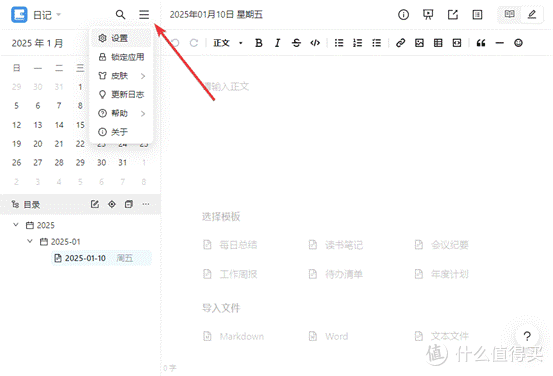Insert an image

click(x=419, y=43)
